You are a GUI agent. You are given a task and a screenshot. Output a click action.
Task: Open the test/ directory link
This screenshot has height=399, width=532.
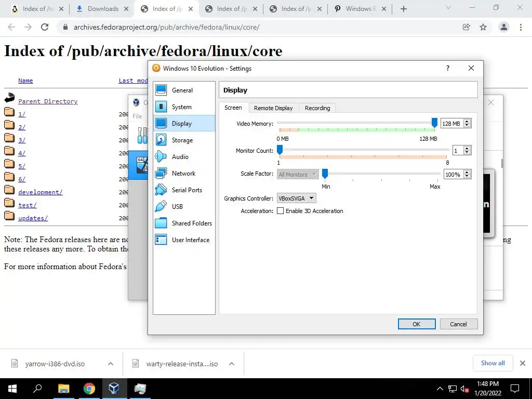(x=28, y=205)
